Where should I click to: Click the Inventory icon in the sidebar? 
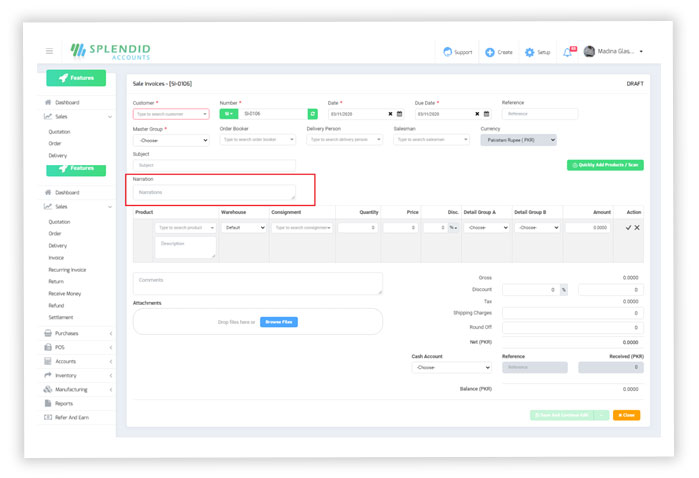click(x=48, y=375)
